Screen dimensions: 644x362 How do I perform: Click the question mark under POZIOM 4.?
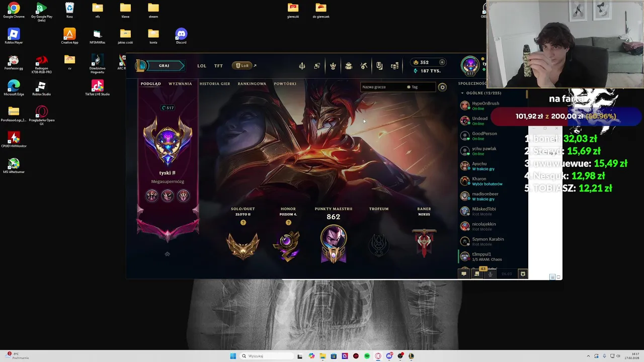(288, 222)
